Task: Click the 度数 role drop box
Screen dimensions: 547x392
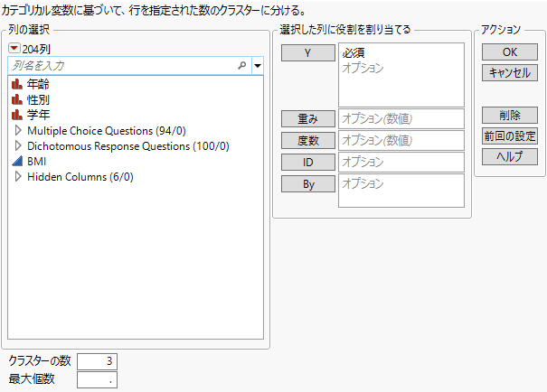Action: coord(401,140)
